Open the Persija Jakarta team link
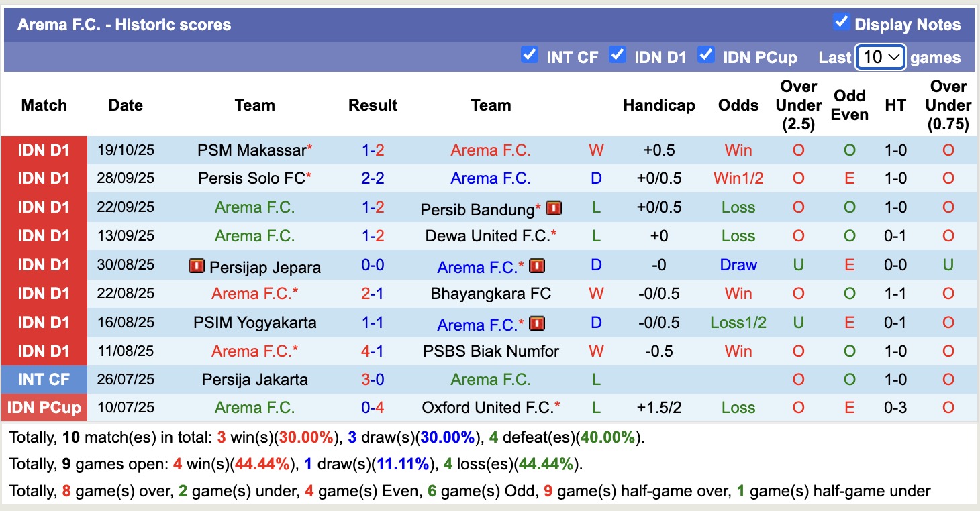 (x=254, y=379)
